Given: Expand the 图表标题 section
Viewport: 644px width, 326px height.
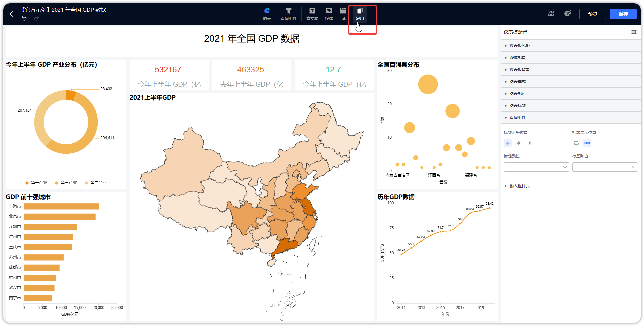Looking at the screenshot, I should click(x=571, y=106).
